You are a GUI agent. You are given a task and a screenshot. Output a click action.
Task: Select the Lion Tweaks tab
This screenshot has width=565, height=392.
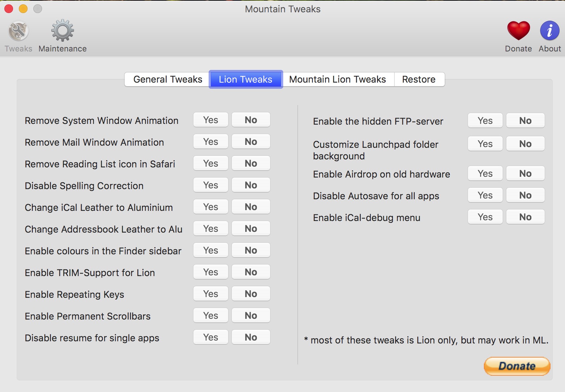click(x=246, y=79)
